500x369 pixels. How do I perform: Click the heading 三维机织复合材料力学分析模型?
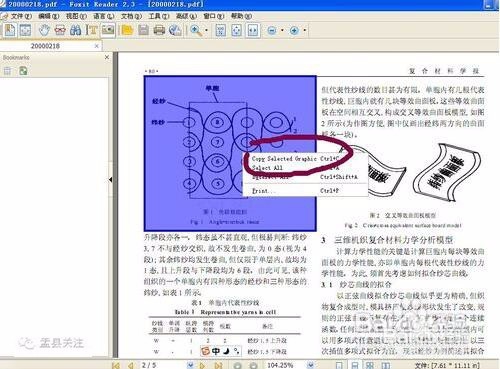point(393,240)
